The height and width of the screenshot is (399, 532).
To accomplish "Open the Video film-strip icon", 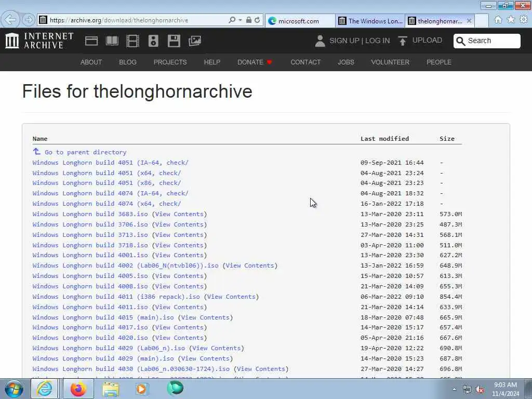I will click(x=132, y=41).
